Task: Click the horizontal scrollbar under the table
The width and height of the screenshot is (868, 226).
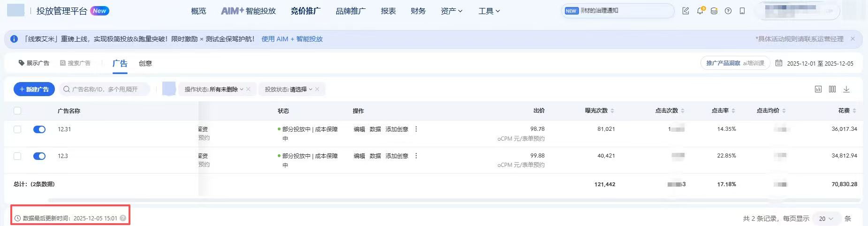Action: click(422, 200)
